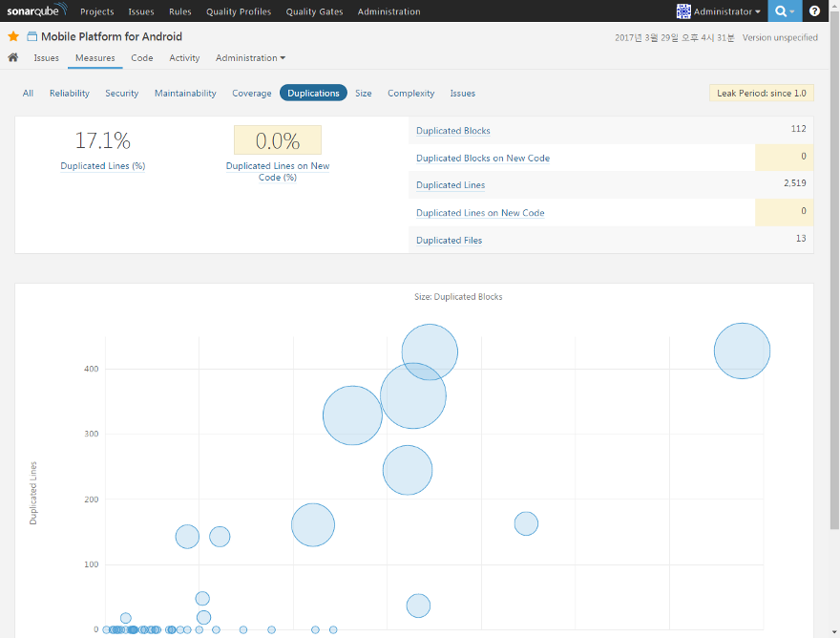Open Rules in the top navigation
Image resolution: width=840 pixels, height=638 pixels.
coord(180,11)
